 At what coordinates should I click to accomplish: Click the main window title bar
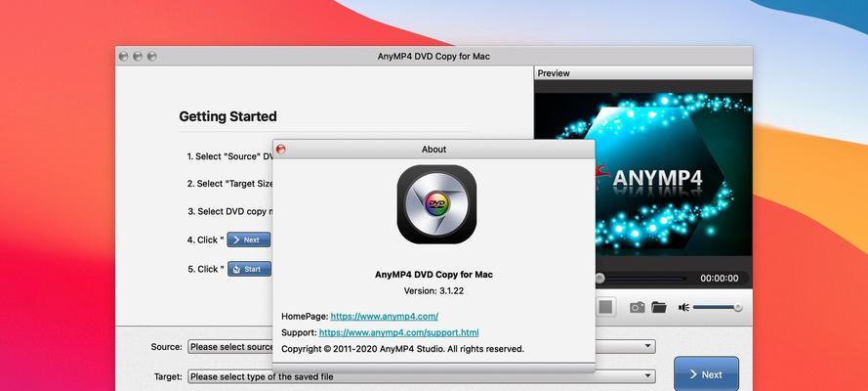434,57
